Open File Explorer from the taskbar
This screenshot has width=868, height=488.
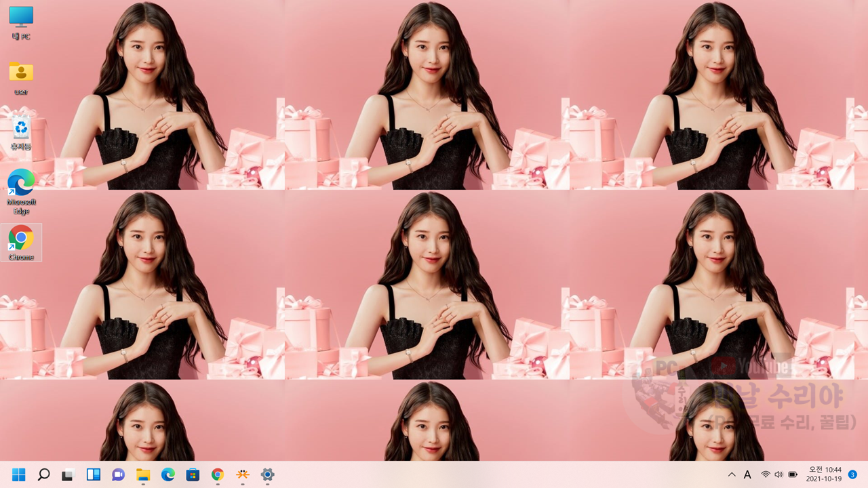(x=143, y=474)
